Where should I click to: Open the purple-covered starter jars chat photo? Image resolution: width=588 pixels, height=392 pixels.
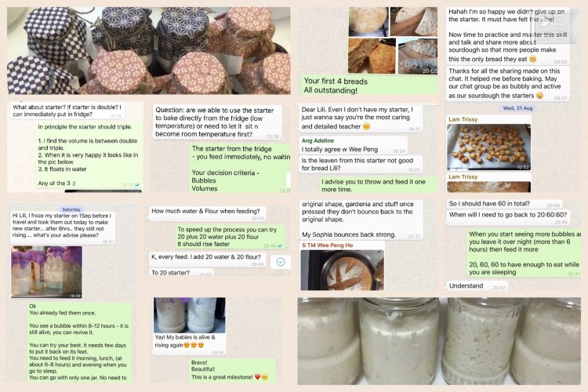[46, 272]
